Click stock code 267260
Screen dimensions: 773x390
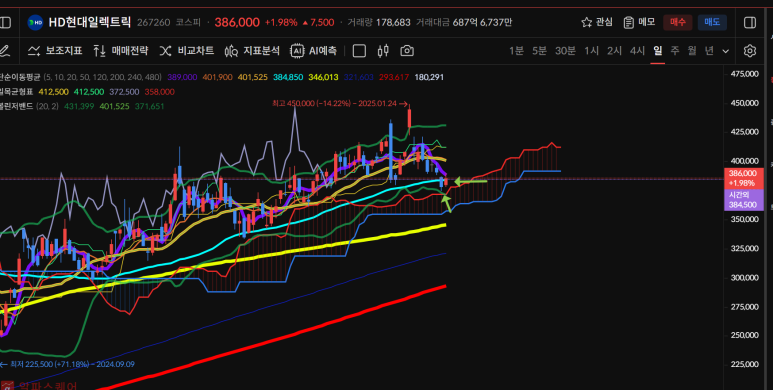(x=153, y=23)
